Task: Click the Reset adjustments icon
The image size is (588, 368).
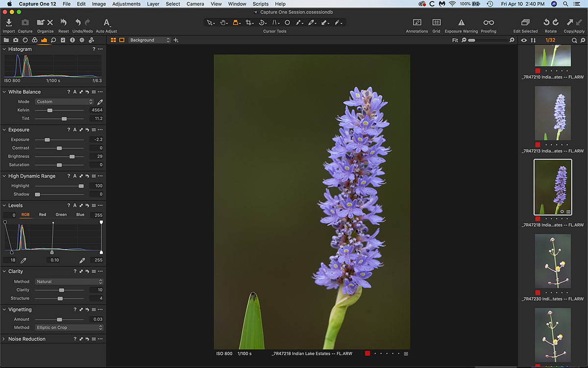Action: tap(63, 23)
